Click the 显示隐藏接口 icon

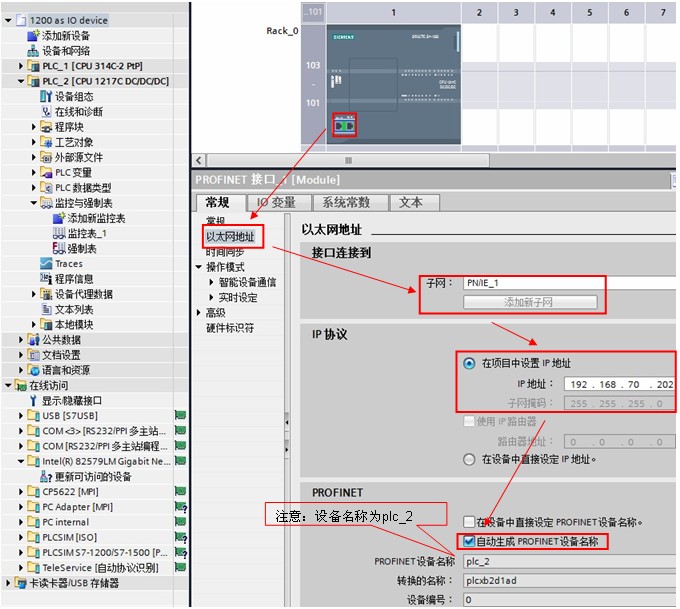(x=33, y=400)
